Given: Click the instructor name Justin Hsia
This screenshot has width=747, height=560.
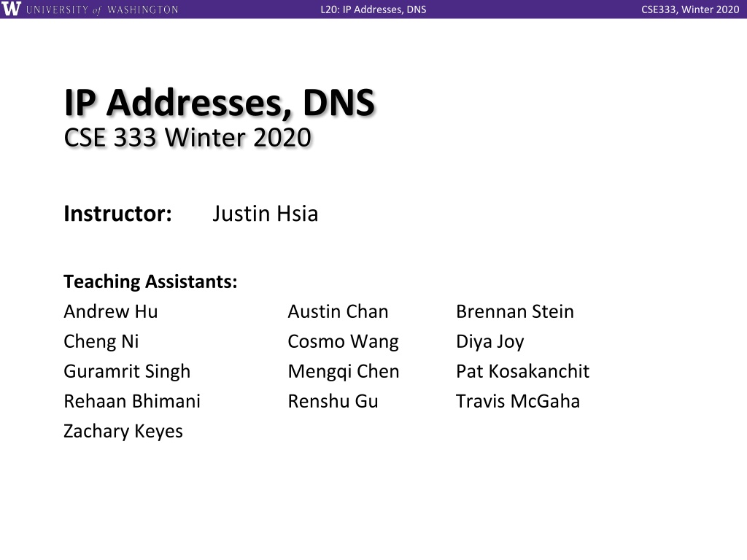Looking at the screenshot, I should 265,214.
